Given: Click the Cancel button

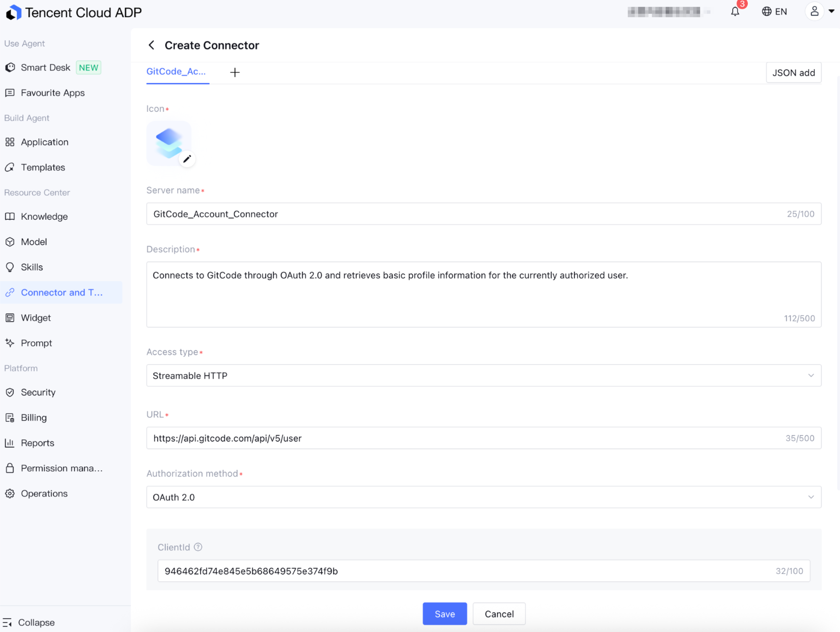Looking at the screenshot, I should click(x=499, y=613).
